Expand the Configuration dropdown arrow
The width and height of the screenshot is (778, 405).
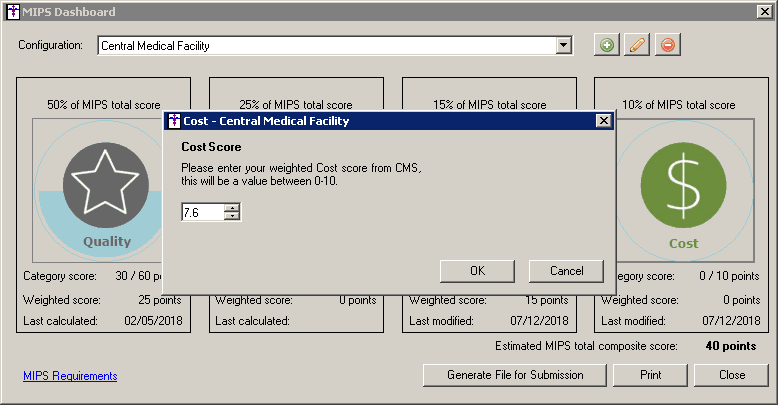pos(564,46)
